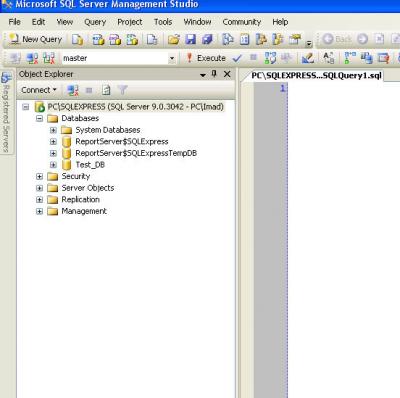Show Object Explorer via toolbar icon
The height and width of the screenshot is (398, 400).
261,40
